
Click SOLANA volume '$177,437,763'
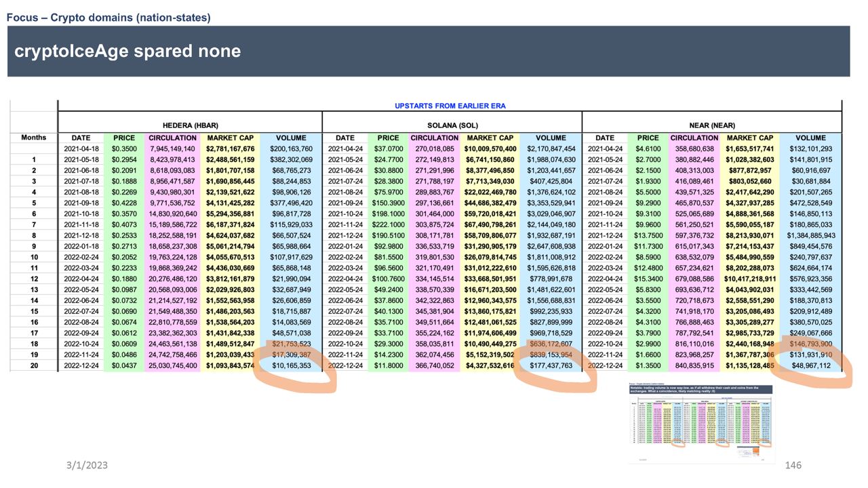(x=553, y=365)
